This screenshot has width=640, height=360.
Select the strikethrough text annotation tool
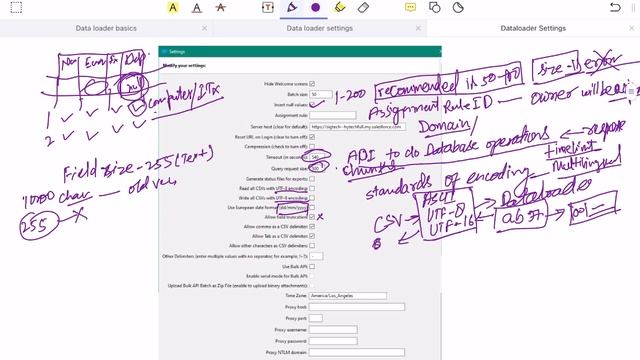click(x=220, y=8)
